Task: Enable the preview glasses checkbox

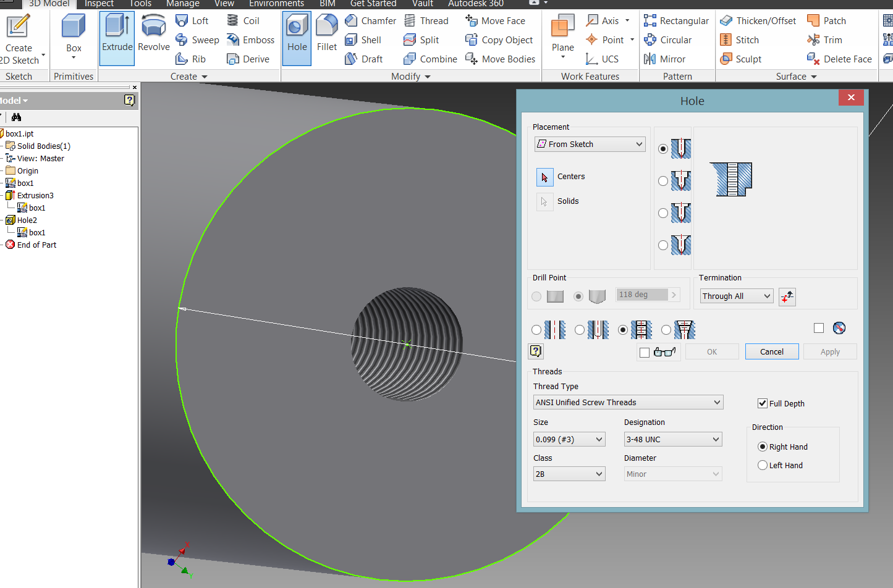Action: coord(645,352)
